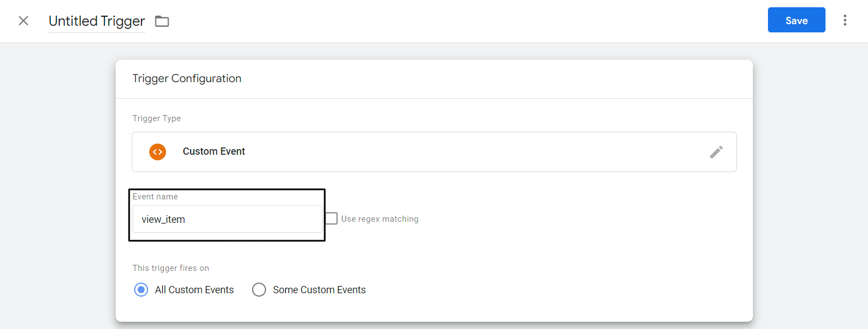The height and width of the screenshot is (329, 868).
Task: Click the Custom Event row to change type
Action: coord(391,151)
